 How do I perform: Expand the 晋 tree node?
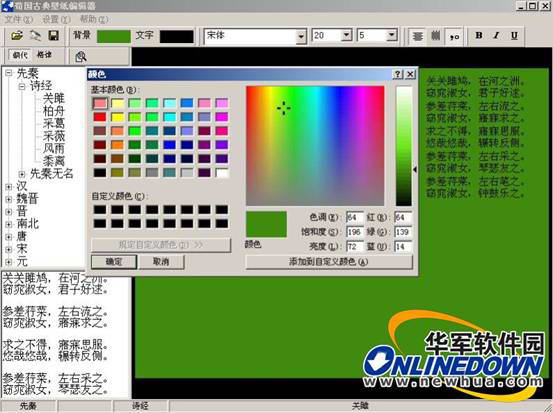click(x=8, y=212)
